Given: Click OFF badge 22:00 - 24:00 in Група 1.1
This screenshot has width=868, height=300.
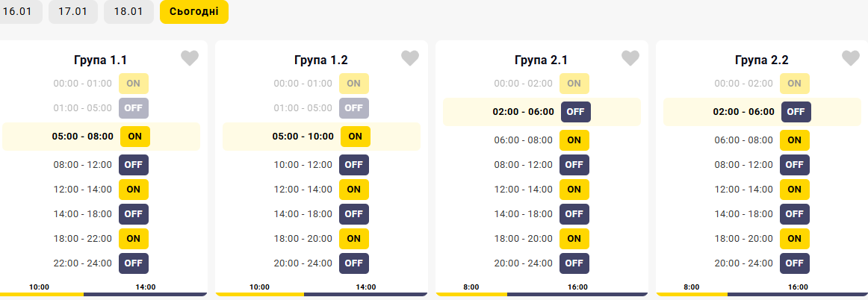Looking at the screenshot, I should 134,263.
